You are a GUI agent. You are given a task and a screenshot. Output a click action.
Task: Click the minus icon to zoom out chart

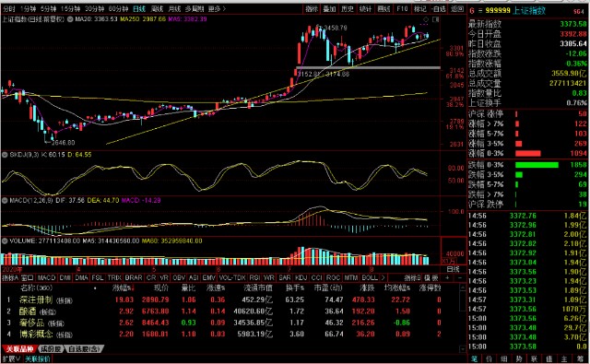coord(460,278)
